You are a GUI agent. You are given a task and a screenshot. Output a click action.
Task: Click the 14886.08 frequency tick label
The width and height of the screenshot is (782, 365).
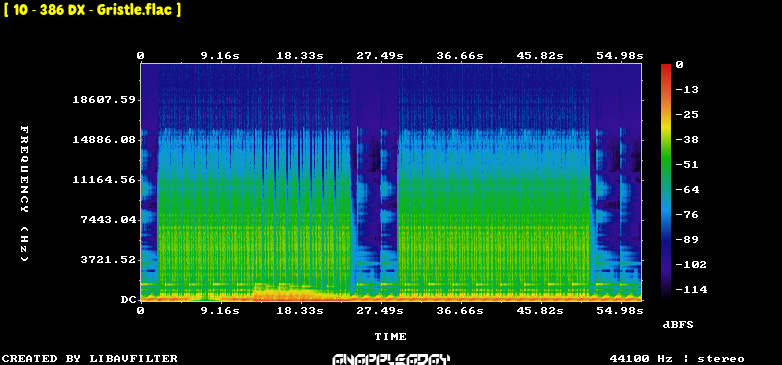pos(104,140)
